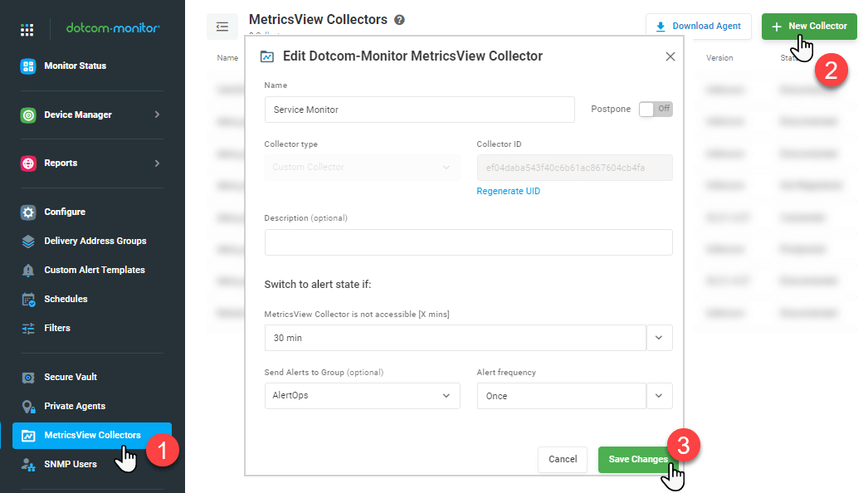Click the SNMP Users people icon
868x493 pixels.
coord(28,465)
